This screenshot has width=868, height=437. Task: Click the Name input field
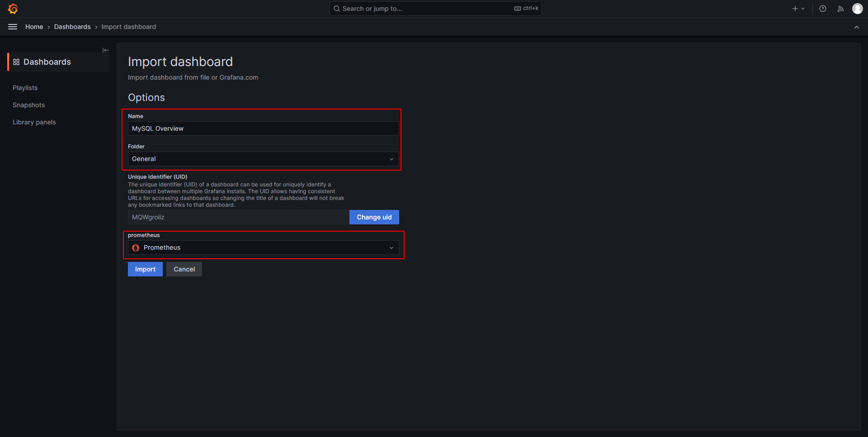point(264,128)
